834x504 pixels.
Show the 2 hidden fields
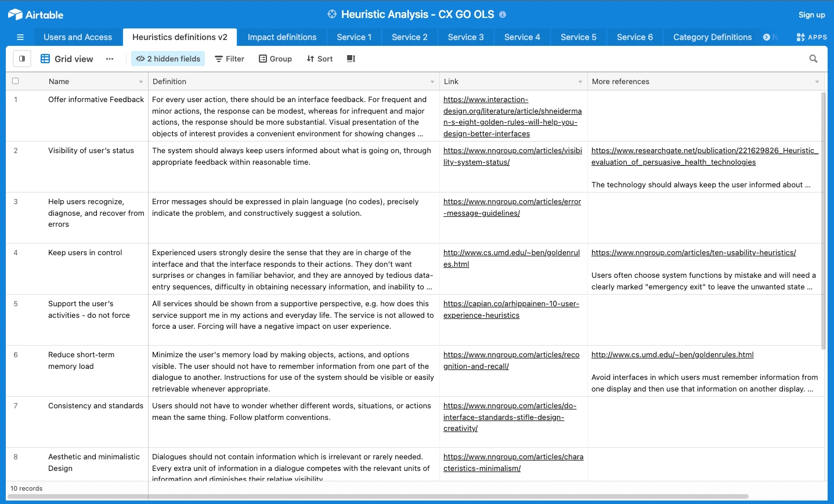pyautogui.click(x=168, y=59)
